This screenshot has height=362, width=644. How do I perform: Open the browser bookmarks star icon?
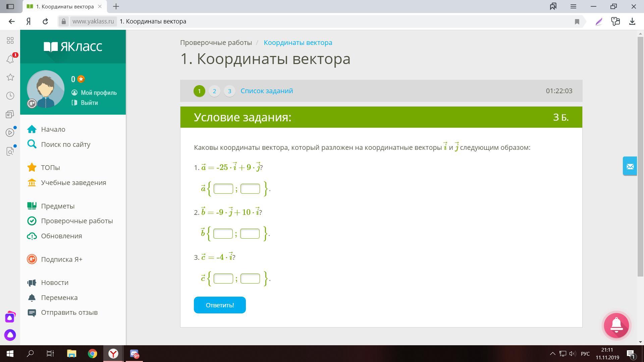pyautogui.click(x=10, y=77)
